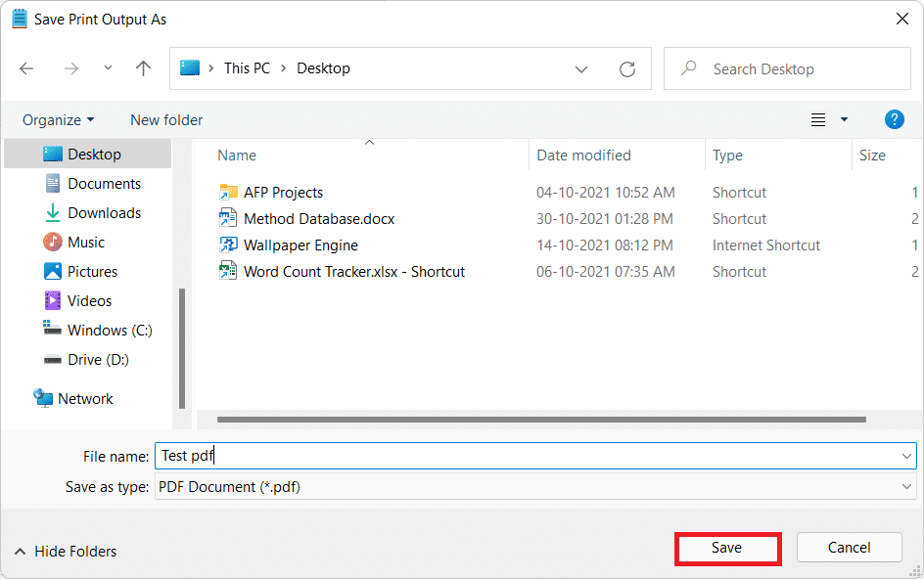
Task: Click the magnifier icon in search box
Action: [x=688, y=68]
